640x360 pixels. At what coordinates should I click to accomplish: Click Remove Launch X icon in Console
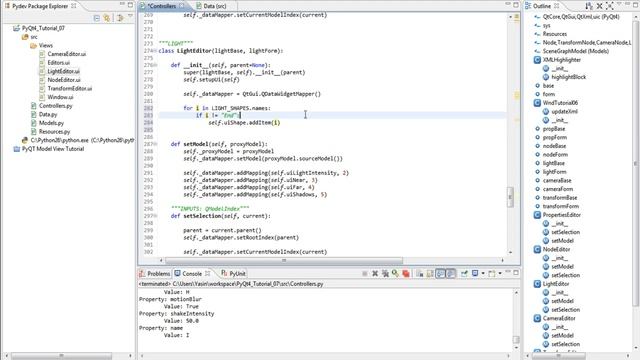375,273
